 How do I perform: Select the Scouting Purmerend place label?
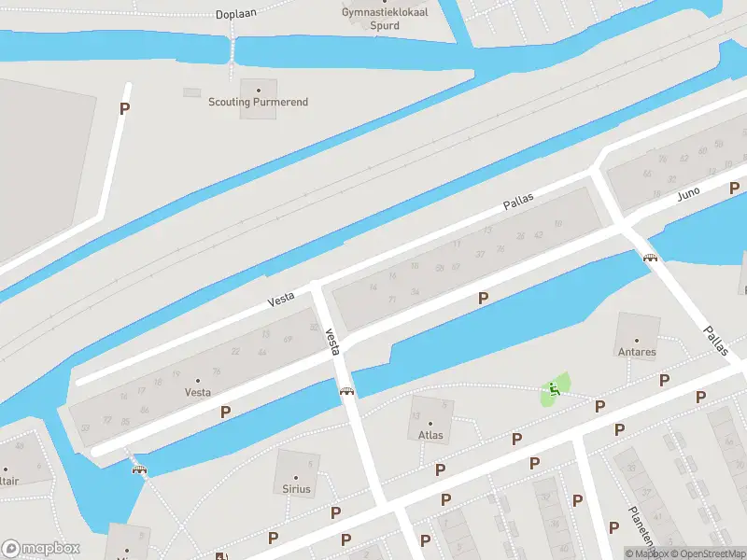259,102
